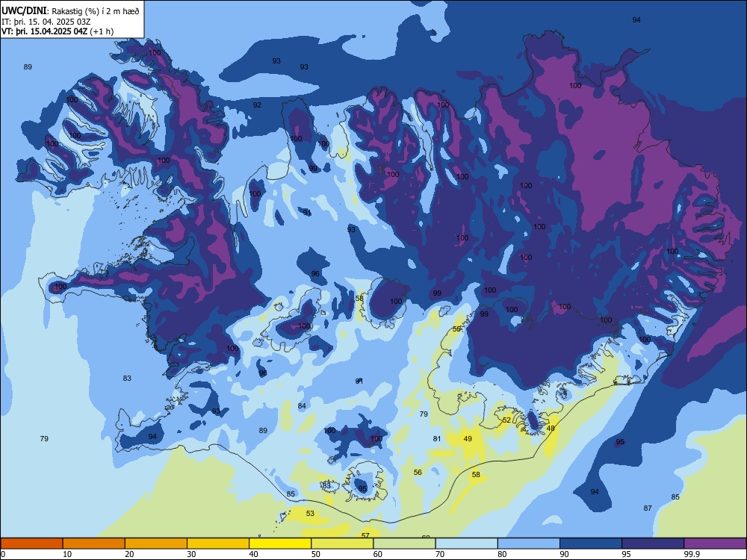
Task: Click the map value '49' in the yellow area
Action: [x=468, y=438]
